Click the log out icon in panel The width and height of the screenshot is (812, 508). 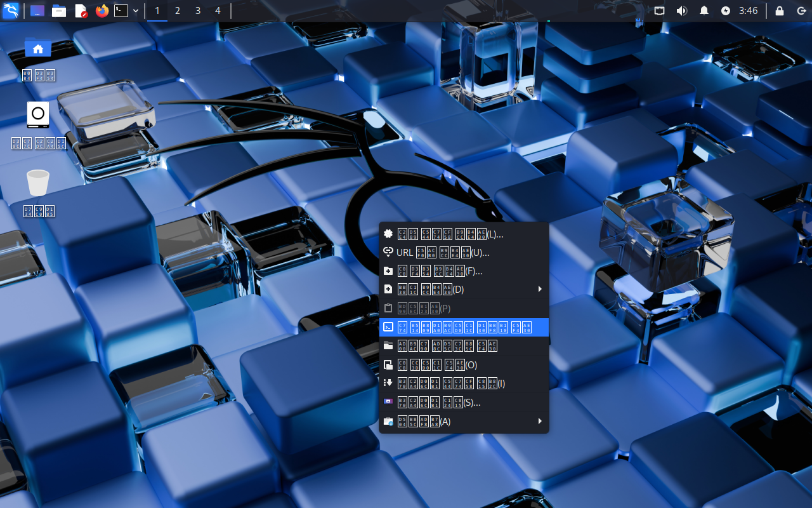pos(801,11)
